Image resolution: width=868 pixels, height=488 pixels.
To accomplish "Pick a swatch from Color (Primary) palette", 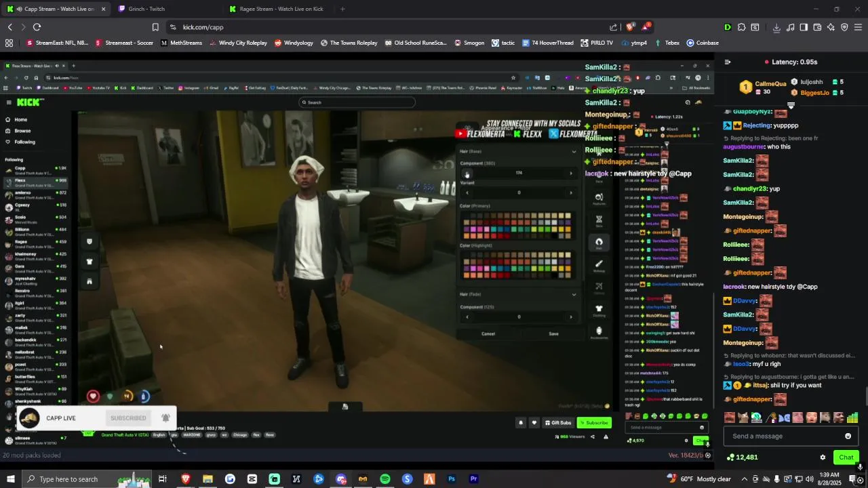I will 518,225.
